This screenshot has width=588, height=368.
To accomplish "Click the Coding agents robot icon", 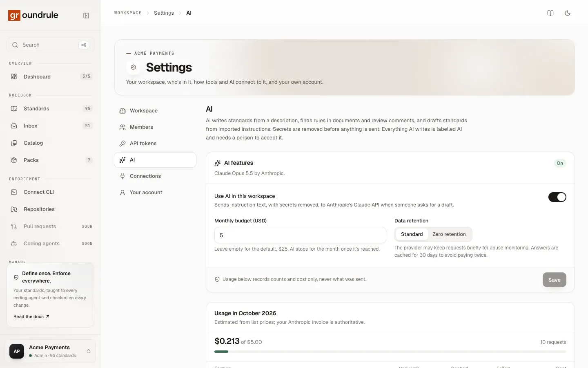I will point(14,243).
